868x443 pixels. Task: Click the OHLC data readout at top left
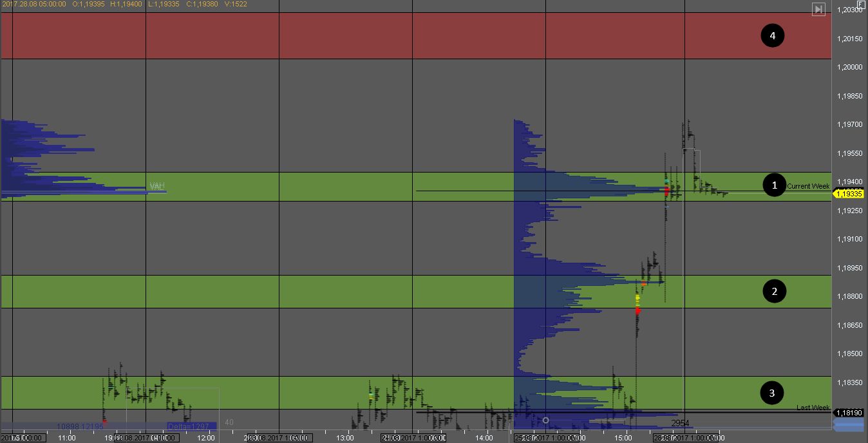click(x=131, y=4)
